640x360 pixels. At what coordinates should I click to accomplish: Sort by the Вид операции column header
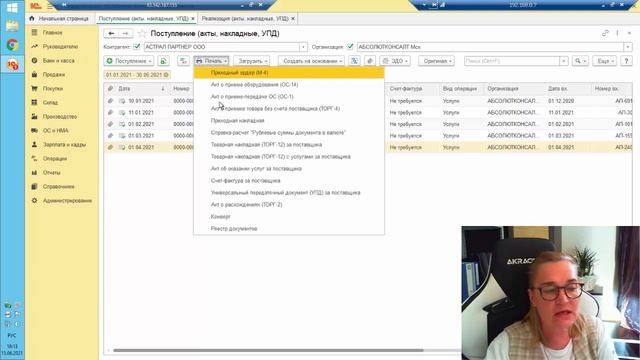[x=460, y=89]
